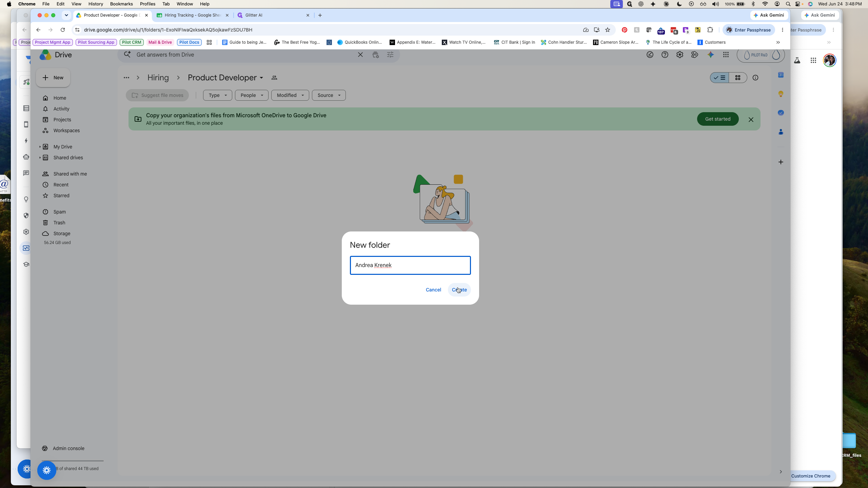Open the offline ready status icon
Image resolution: width=868 pixels, height=488 pixels.
point(650,55)
